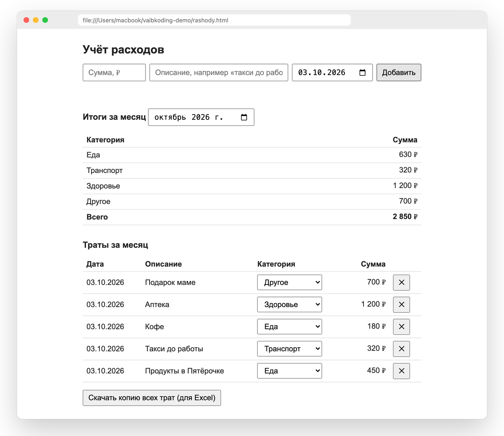Open month picker icon for октябрь 2026

[x=244, y=117]
